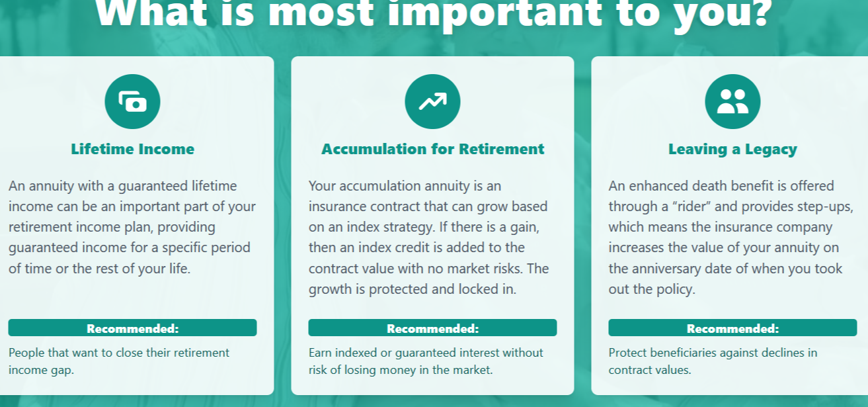This screenshot has width=868, height=407.
Task: Click the Leaving a Legacy people icon
Action: point(732,102)
